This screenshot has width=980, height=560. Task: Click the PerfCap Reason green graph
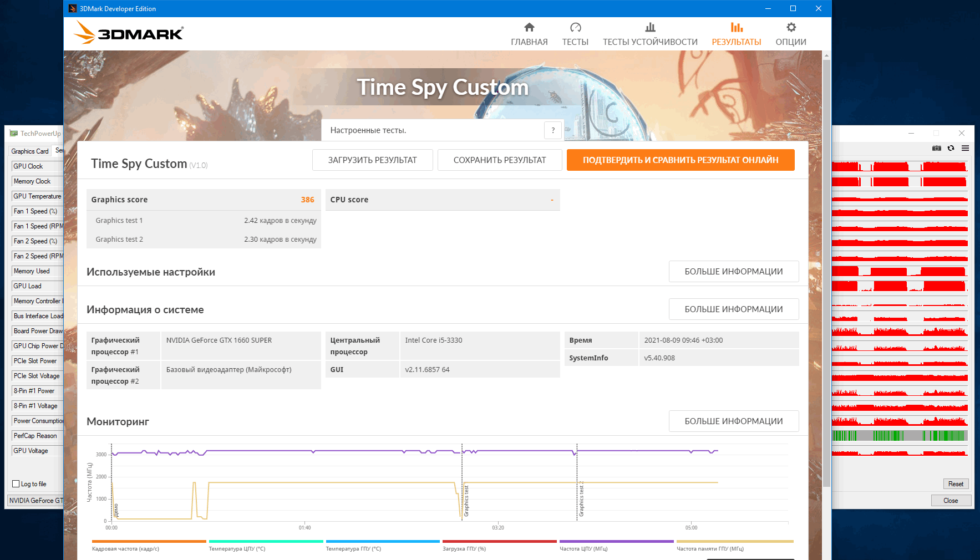(900, 436)
